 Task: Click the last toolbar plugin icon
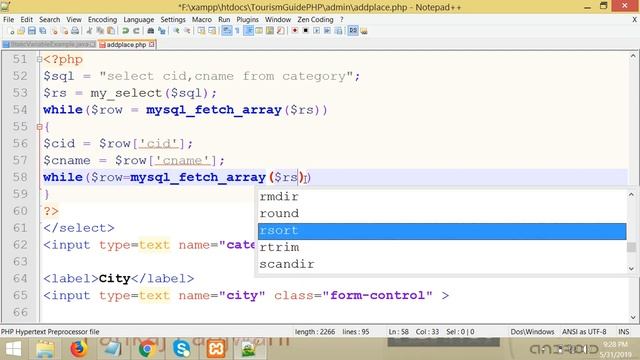click(x=364, y=31)
